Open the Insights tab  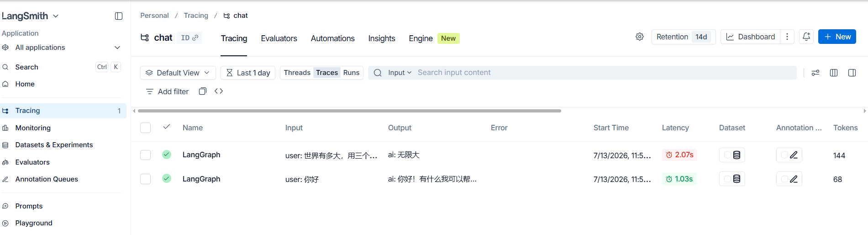click(x=382, y=38)
